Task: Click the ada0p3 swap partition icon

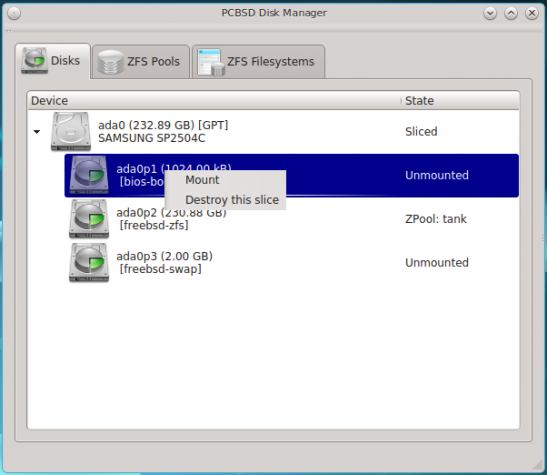Action: click(x=89, y=262)
